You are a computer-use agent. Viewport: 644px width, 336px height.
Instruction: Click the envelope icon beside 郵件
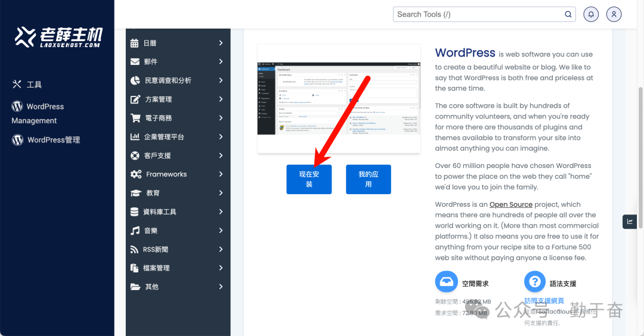pos(135,61)
